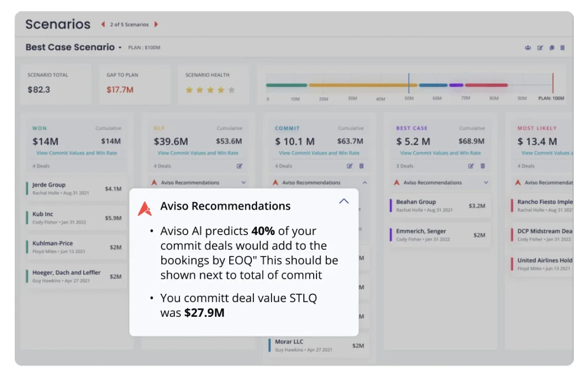Open View Commit Values link under Most Likely
This screenshot has width=588, height=377.
[547, 153]
